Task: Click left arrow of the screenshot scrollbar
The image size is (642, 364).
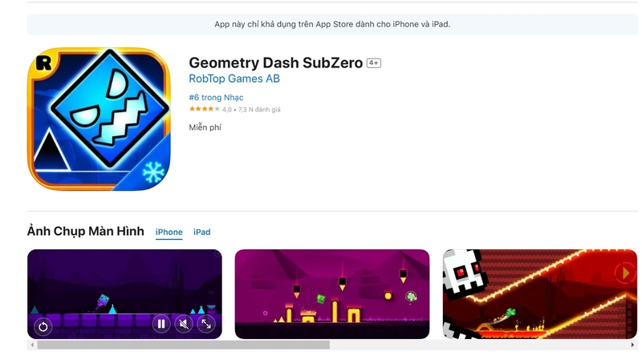Action: 32,346
